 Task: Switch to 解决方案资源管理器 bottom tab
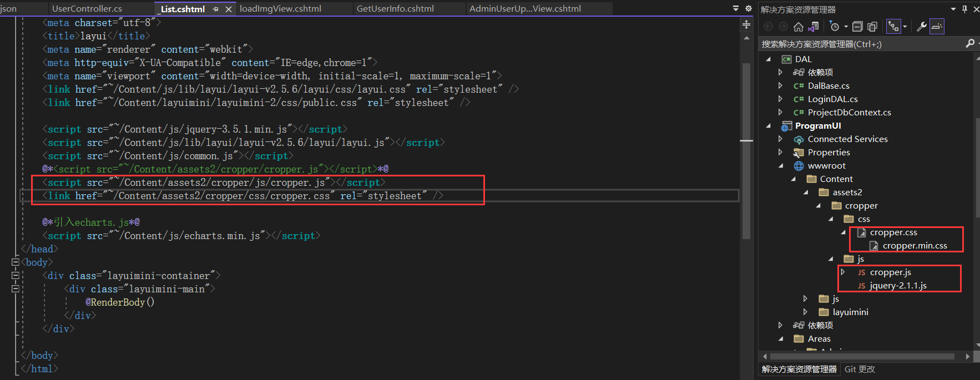point(799,369)
